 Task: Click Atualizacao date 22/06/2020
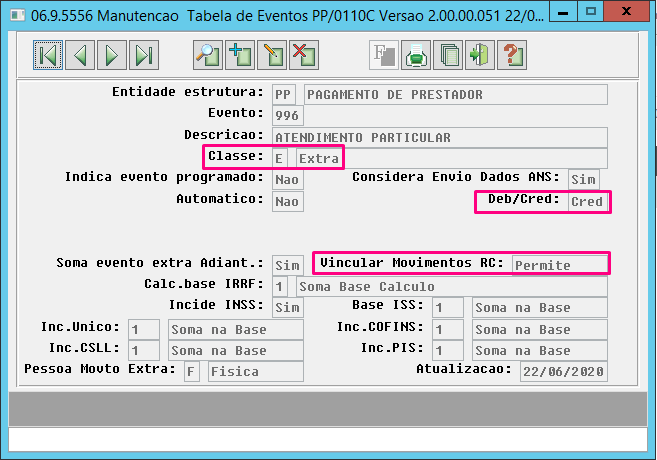[564, 372]
